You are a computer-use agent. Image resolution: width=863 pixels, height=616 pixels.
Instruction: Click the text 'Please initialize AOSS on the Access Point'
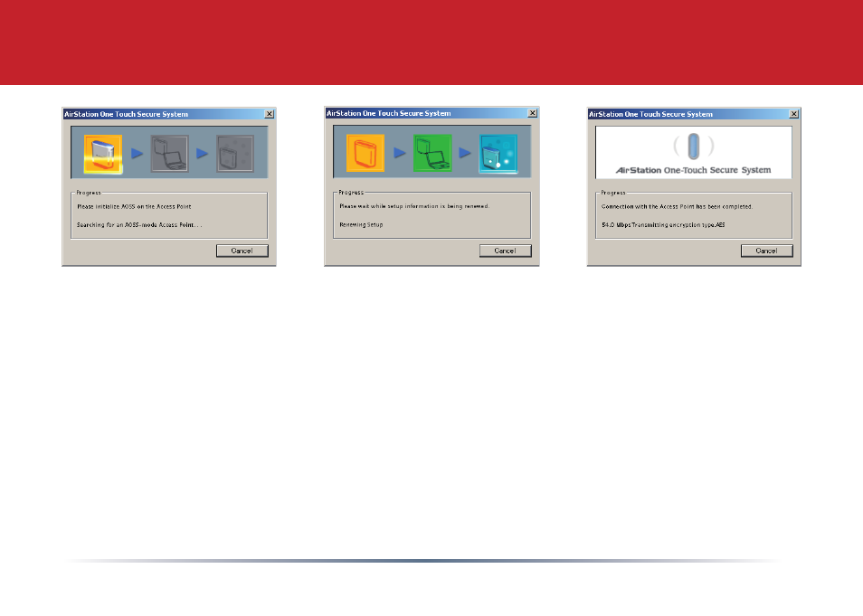[134, 206]
